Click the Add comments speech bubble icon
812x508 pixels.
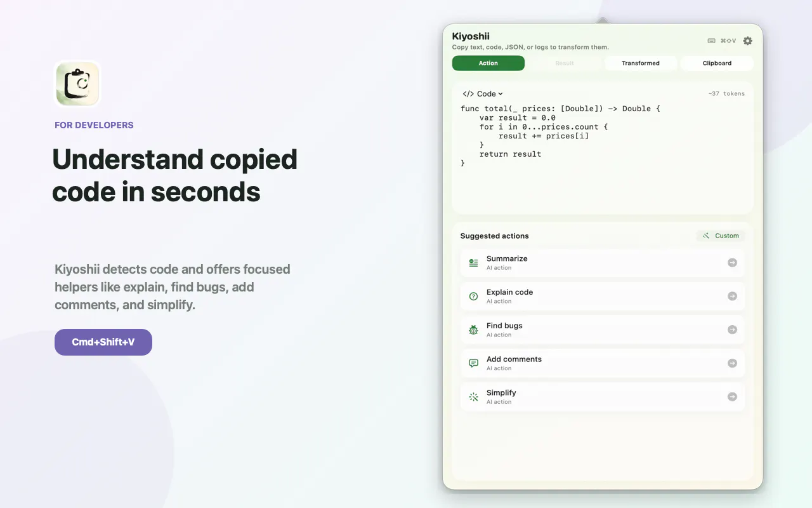(473, 363)
